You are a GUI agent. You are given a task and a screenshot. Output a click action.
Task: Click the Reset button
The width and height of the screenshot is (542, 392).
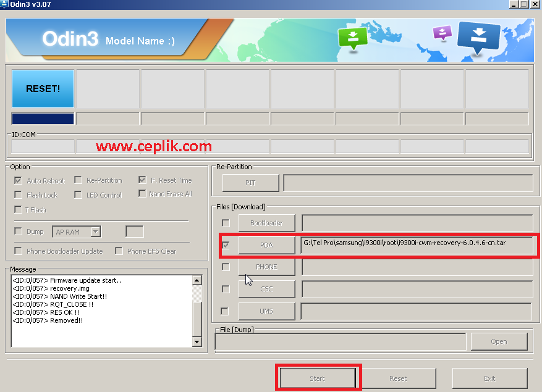click(x=398, y=378)
